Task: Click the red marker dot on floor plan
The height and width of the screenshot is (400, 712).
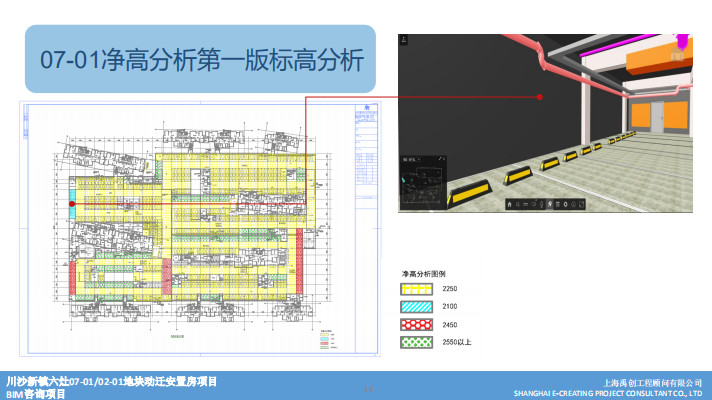Action: (72, 204)
